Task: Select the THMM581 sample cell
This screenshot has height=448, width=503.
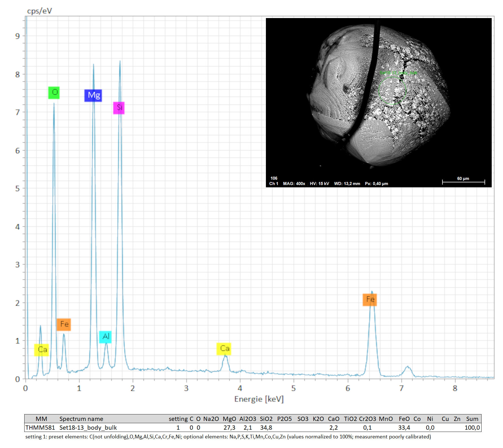Action: click(x=40, y=428)
